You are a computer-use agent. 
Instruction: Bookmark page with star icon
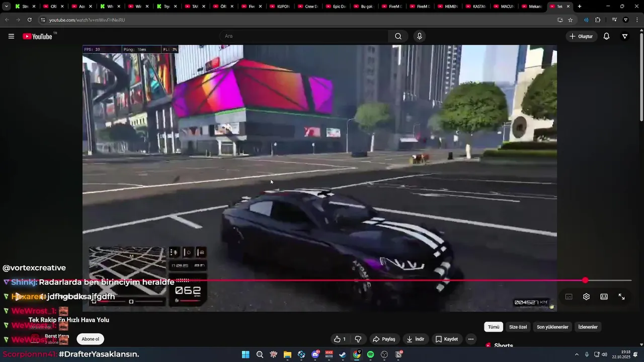(x=570, y=20)
